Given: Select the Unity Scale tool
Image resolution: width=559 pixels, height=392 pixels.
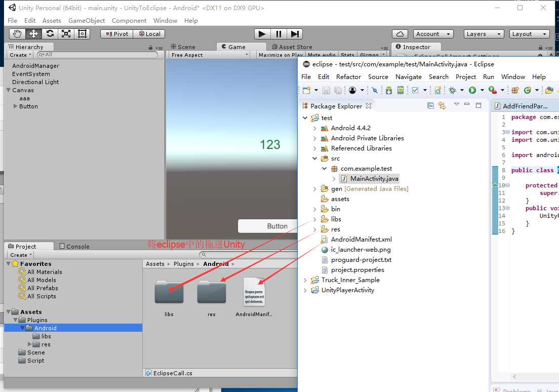Looking at the screenshot, I should pyautogui.click(x=66, y=34).
